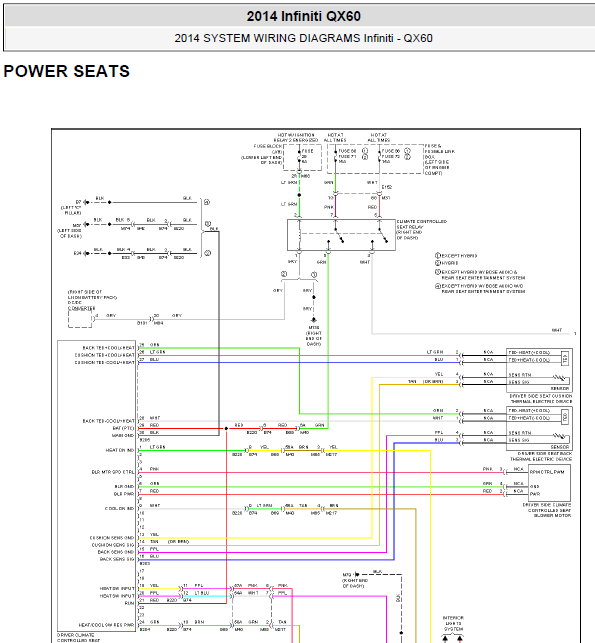The image size is (595, 643).
Task: Click the "RPM CTRL PWM" blower motor terminal
Action: tap(547, 472)
